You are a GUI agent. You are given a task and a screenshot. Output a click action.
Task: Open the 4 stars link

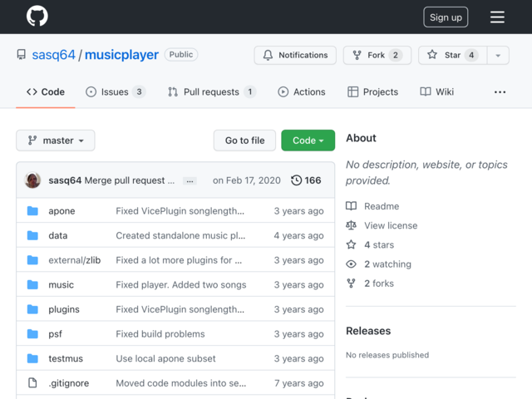pyautogui.click(x=379, y=245)
